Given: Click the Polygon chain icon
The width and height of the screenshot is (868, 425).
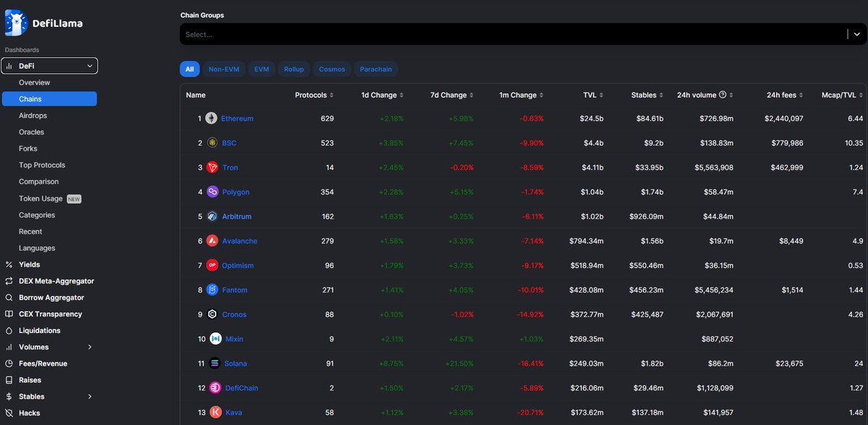Looking at the screenshot, I should [213, 192].
